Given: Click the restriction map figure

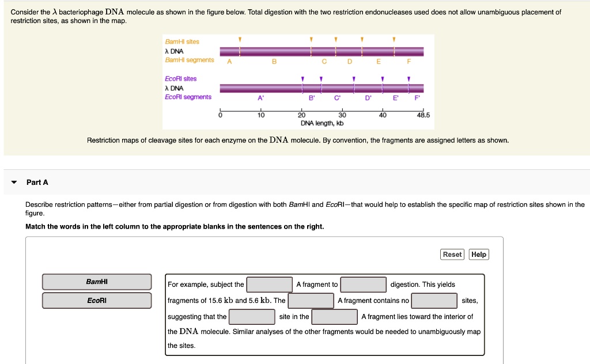Looking at the screenshot, I should (298, 81).
